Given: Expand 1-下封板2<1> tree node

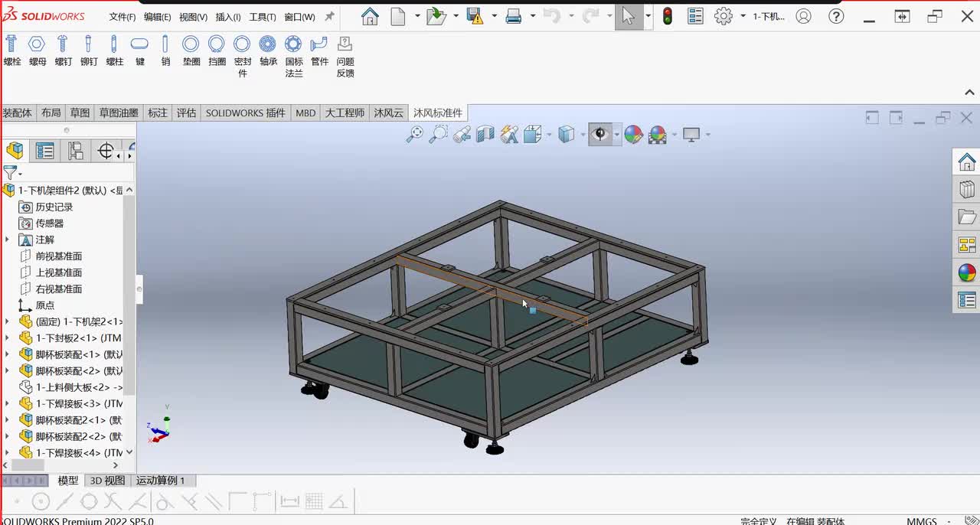Looking at the screenshot, I should tap(7, 338).
